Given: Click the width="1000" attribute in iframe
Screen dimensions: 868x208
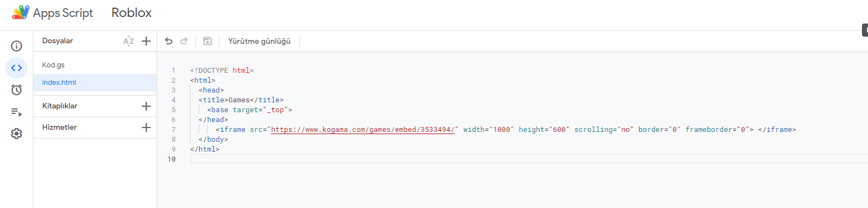Looking at the screenshot, I should point(489,130).
